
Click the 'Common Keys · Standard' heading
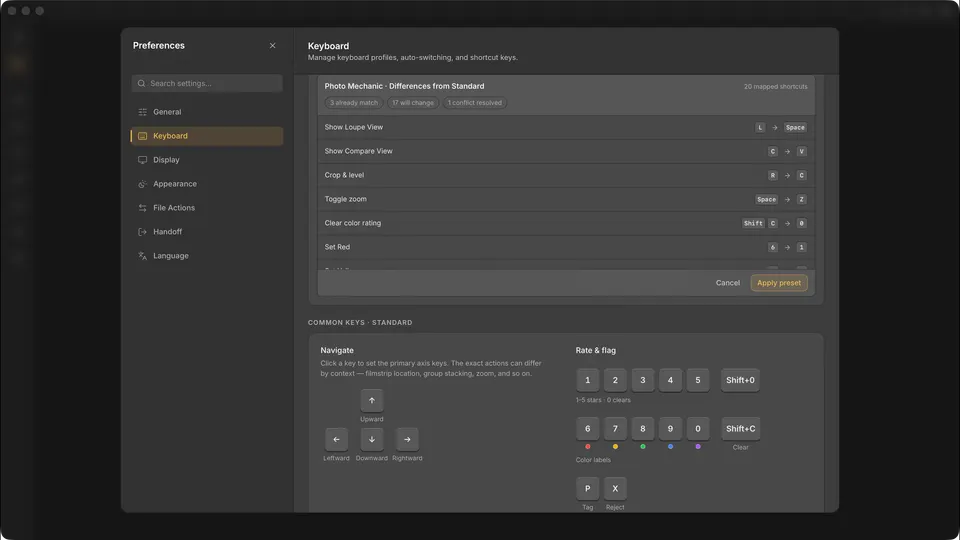(x=360, y=323)
